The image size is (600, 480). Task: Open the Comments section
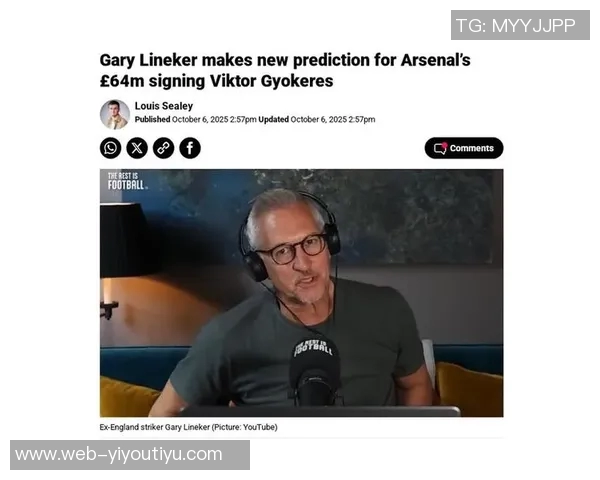click(464, 148)
